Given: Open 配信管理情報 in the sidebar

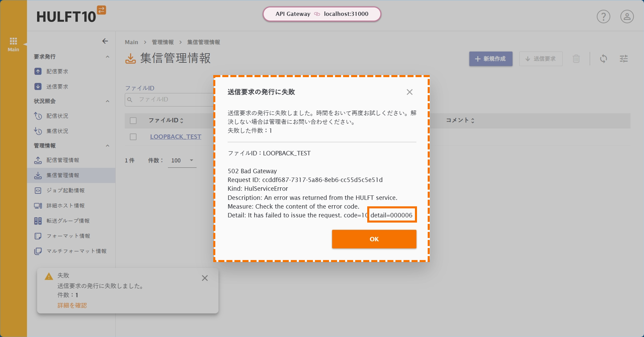Looking at the screenshot, I should pos(62,160).
